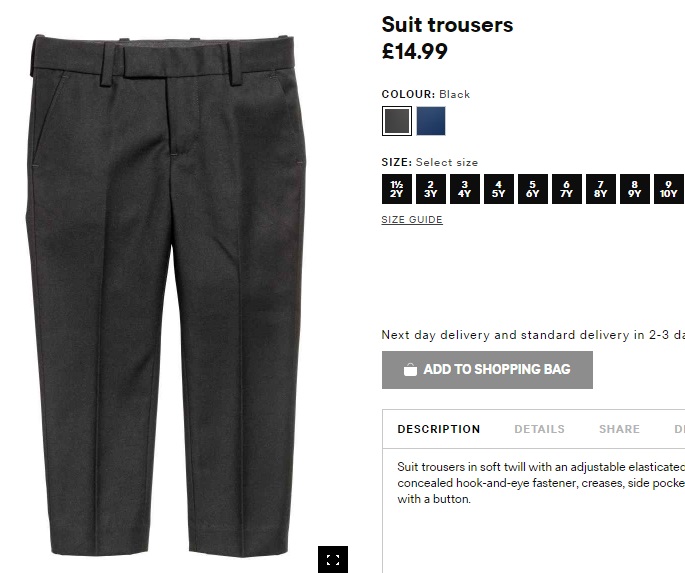Select the navy blue colour swatch

(431, 121)
